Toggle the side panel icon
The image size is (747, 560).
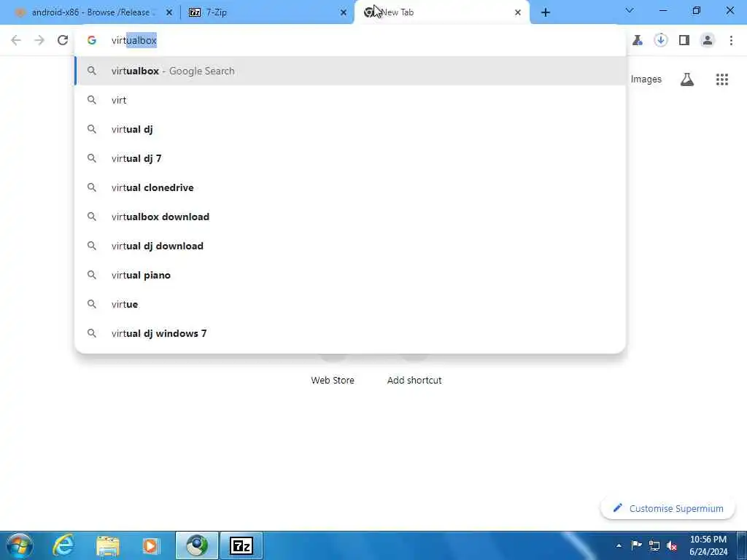[684, 41]
